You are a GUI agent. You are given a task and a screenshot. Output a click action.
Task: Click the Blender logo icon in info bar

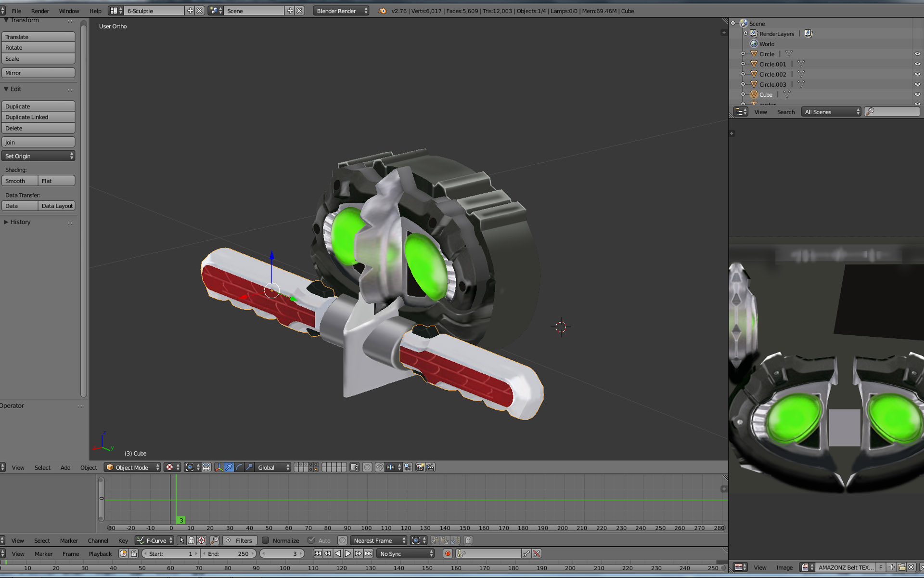pyautogui.click(x=383, y=11)
